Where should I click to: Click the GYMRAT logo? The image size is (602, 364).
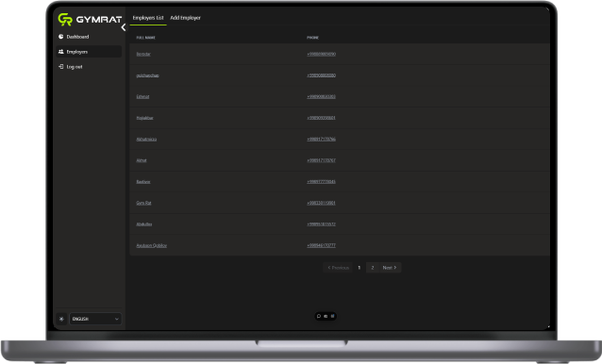(x=90, y=19)
